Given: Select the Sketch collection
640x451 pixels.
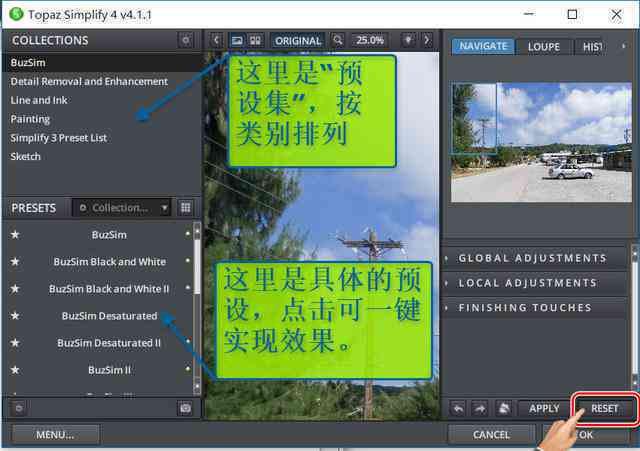Looking at the screenshot, I should 102,156.
